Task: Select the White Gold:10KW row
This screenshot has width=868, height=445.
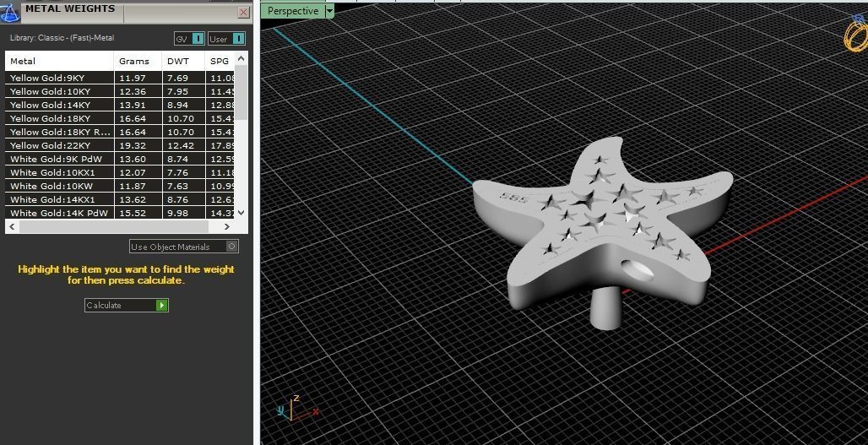Action: point(120,186)
